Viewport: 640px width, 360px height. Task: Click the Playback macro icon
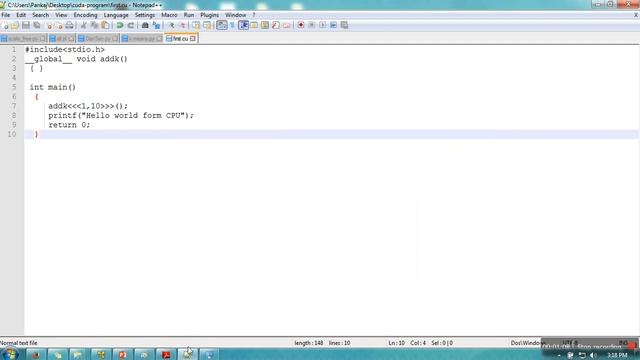pyautogui.click(x=322, y=25)
